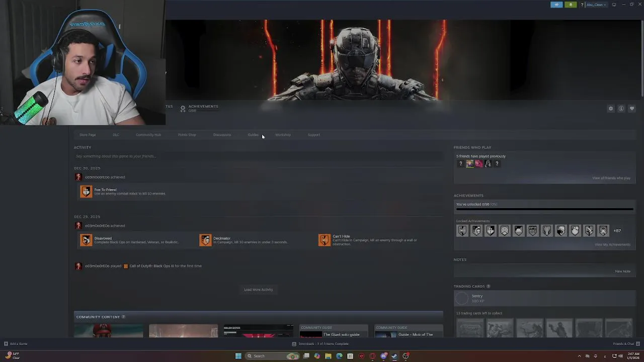The image size is (644, 362).
Task: Click View My Achievements link
Action: click(x=612, y=245)
